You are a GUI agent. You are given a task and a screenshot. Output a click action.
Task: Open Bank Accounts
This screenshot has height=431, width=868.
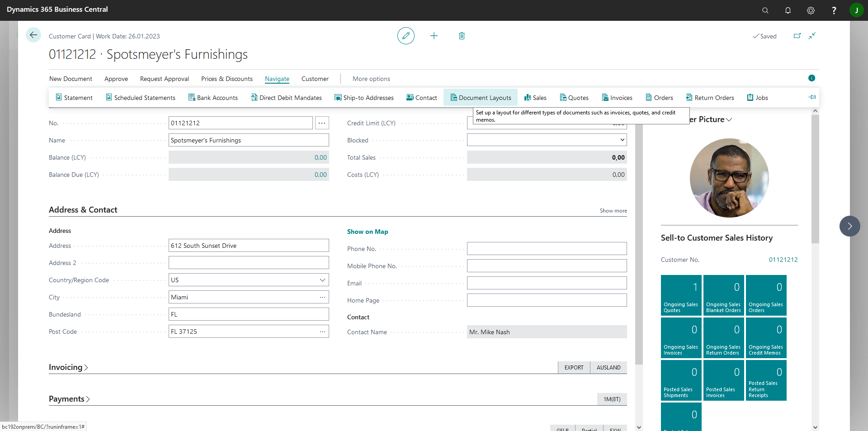pos(213,98)
